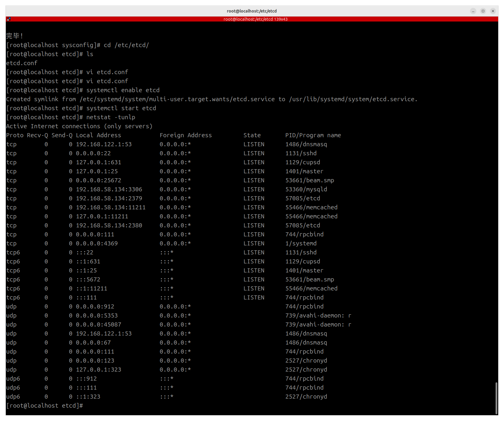Click the 'etcd.conf' file name in ls output
This screenshot has height=421, width=504.
[22, 63]
